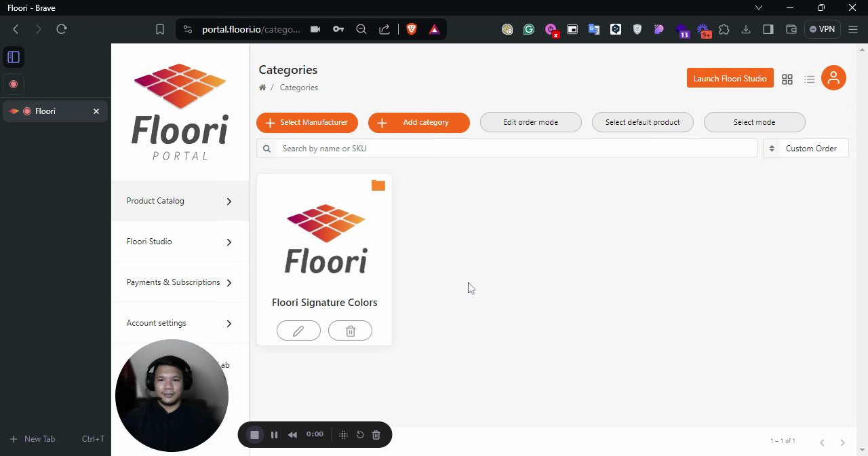
Task: Expand Product Catalog menu
Action: point(180,201)
